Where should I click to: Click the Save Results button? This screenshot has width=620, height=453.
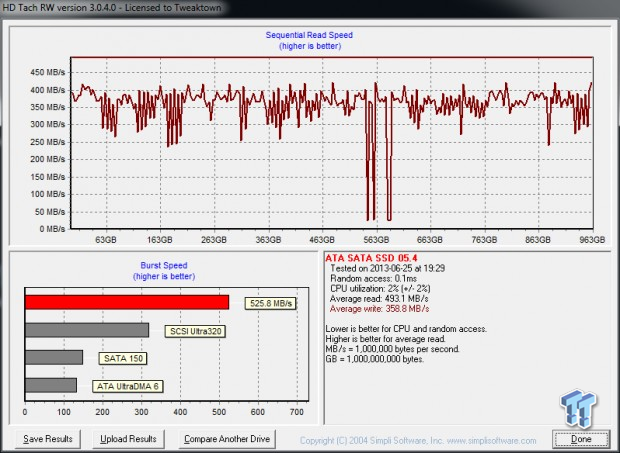pos(47,439)
